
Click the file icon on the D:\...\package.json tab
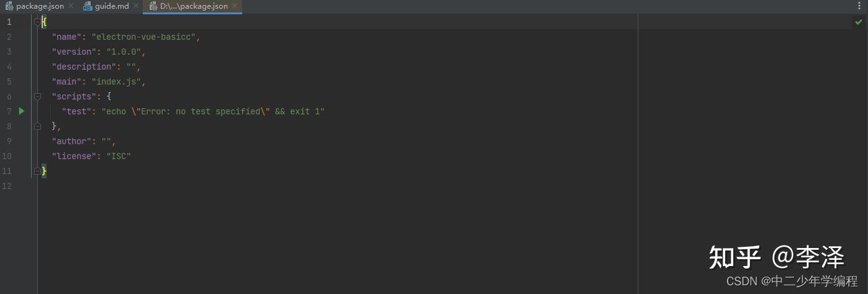[153, 6]
